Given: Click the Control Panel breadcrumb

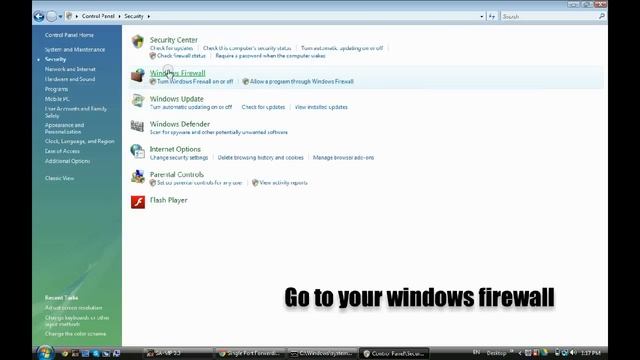Looking at the screenshot, I should point(98,16).
